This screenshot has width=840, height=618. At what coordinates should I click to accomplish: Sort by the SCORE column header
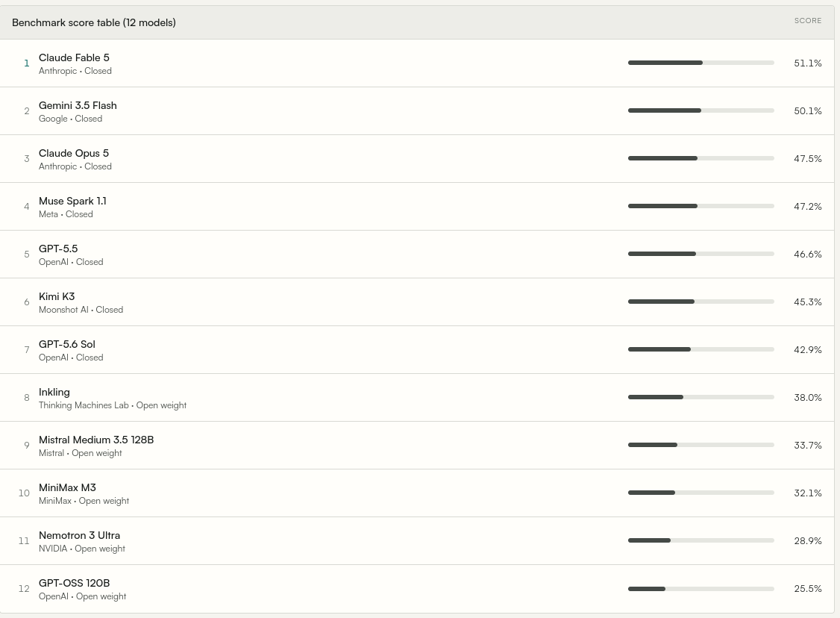(807, 20)
